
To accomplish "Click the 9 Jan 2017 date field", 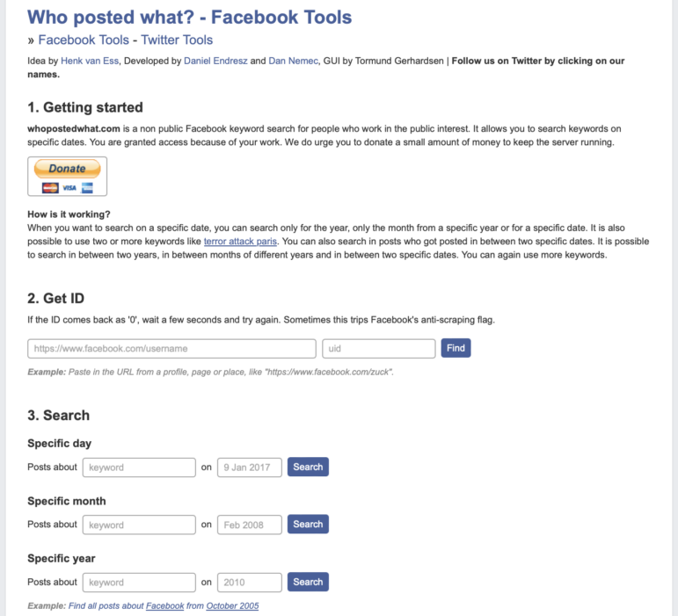I will (249, 467).
